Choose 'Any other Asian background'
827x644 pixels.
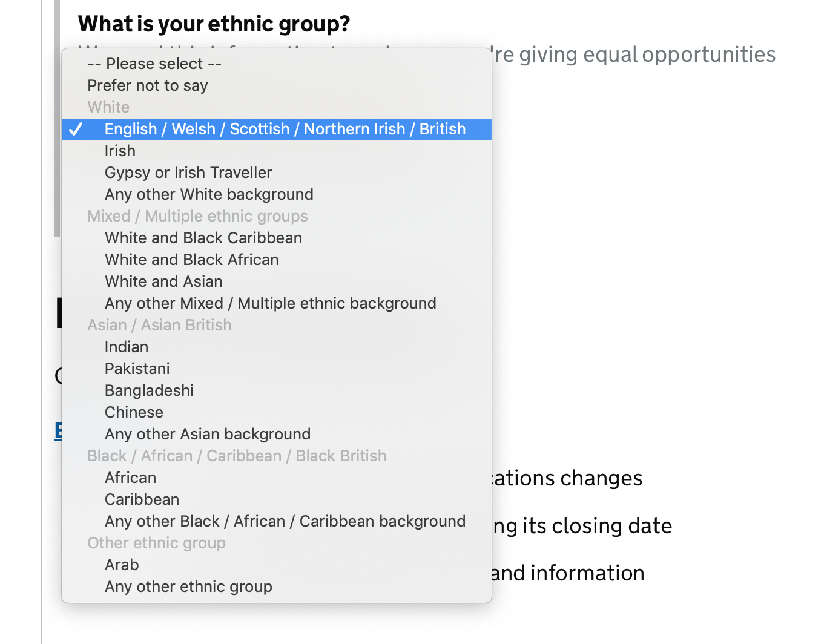click(207, 434)
